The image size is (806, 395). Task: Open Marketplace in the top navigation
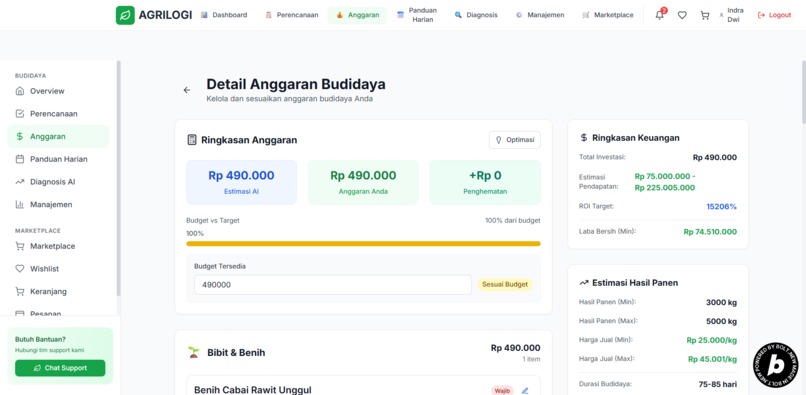coord(608,15)
